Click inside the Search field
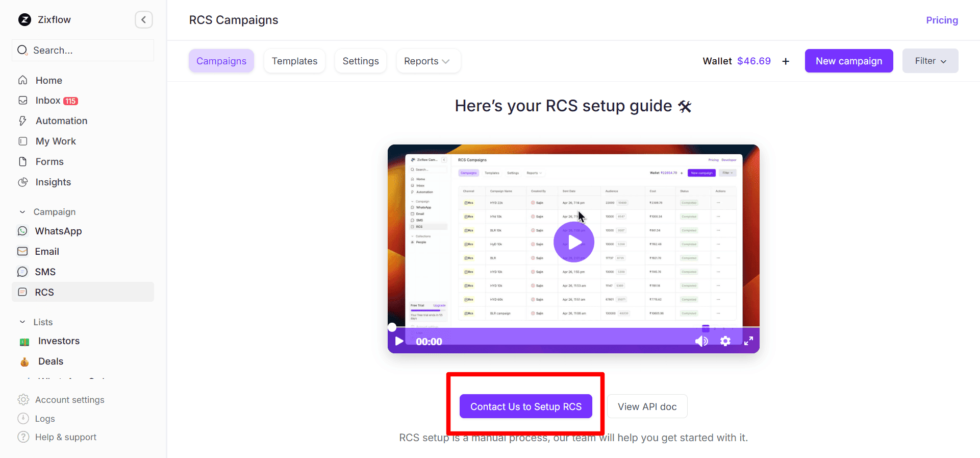 pyautogui.click(x=83, y=50)
